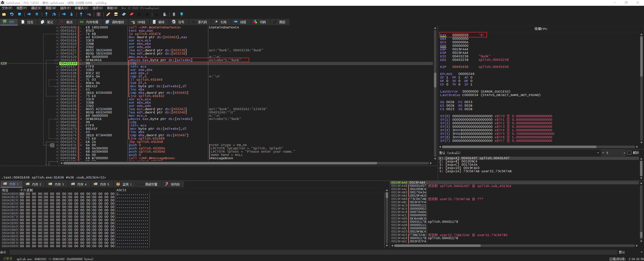Click the Step into toolbar icon
Viewport: 644px width, 261px height.
(46, 14)
